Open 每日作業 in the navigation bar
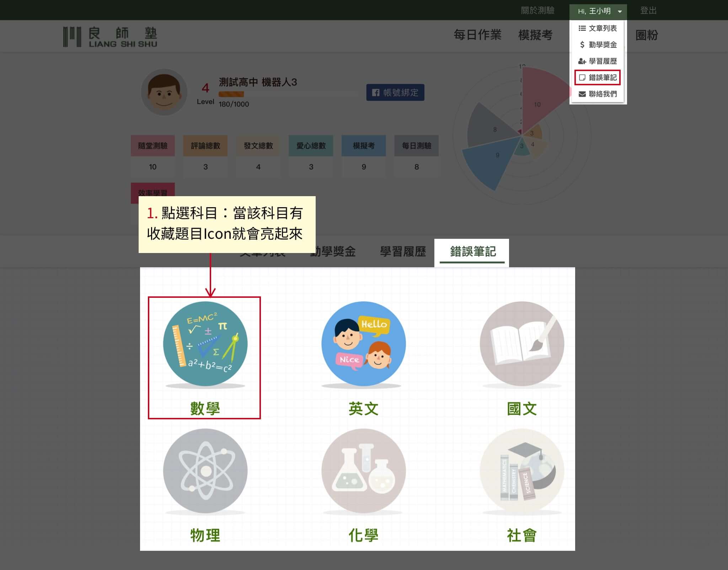The width and height of the screenshot is (728, 570). [x=477, y=35]
